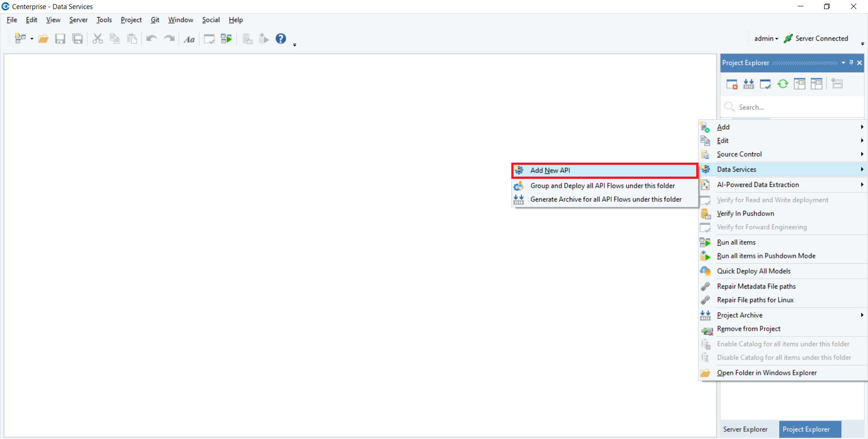
Task: Choose Group and Deploy all API Flows
Action: tap(605, 186)
